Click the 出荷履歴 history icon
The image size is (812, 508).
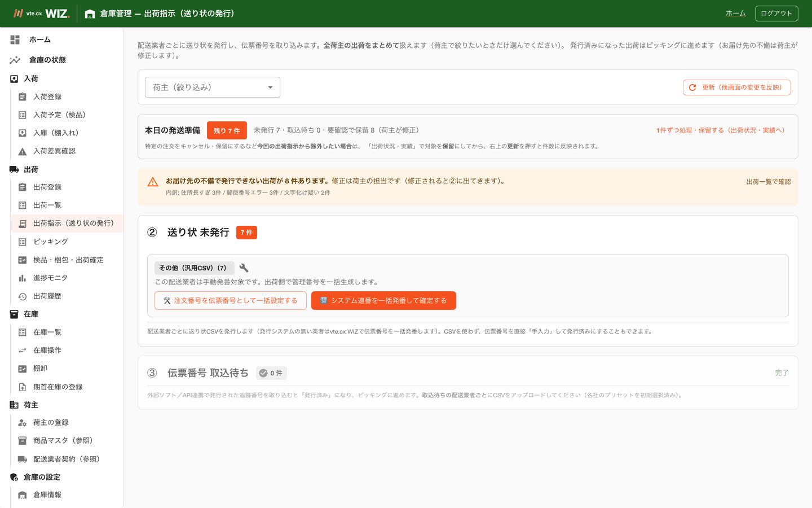pyautogui.click(x=23, y=296)
